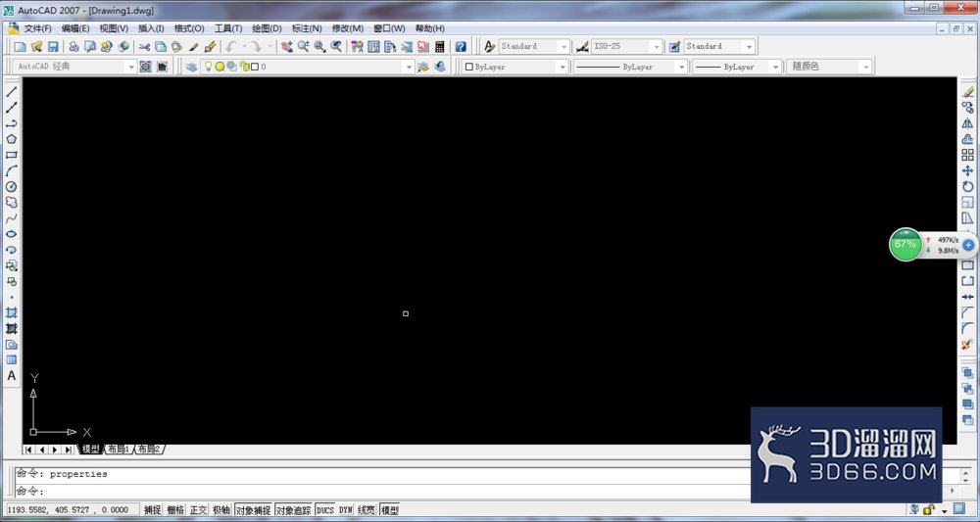The width and height of the screenshot is (980, 522).
Task: Open the Standard table style dropdown
Action: click(x=749, y=46)
